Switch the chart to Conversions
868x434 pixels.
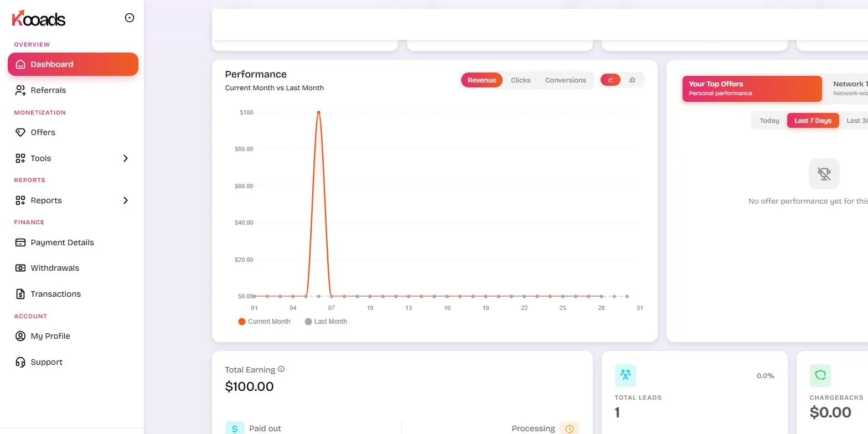click(x=565, y=80)
